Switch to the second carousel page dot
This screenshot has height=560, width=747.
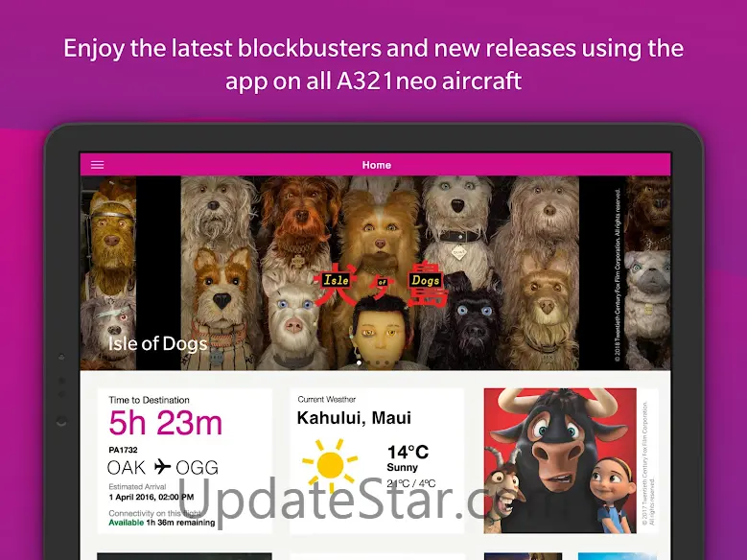coord(368,362)
